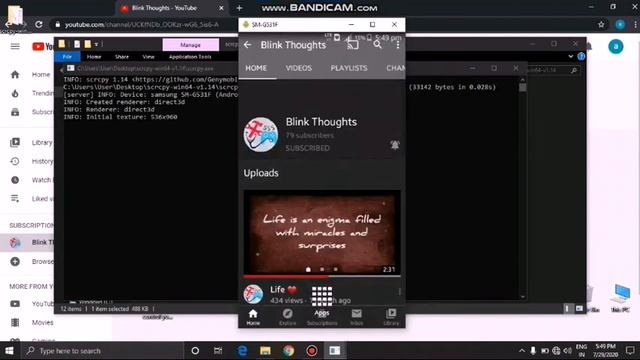The width and height of the screenshot is (640, 360).
Task: Click the console scrollbar down arrow
Action: tap(522, 297)
